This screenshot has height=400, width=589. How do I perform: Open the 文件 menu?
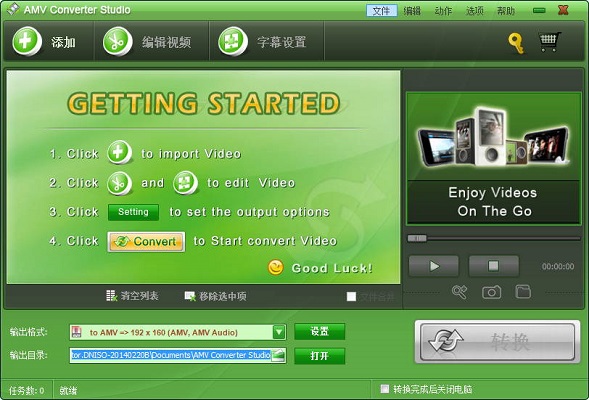click(x=382, y=11)
